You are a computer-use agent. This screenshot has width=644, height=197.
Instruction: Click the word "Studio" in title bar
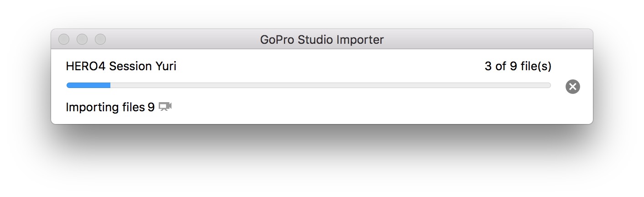316,40
